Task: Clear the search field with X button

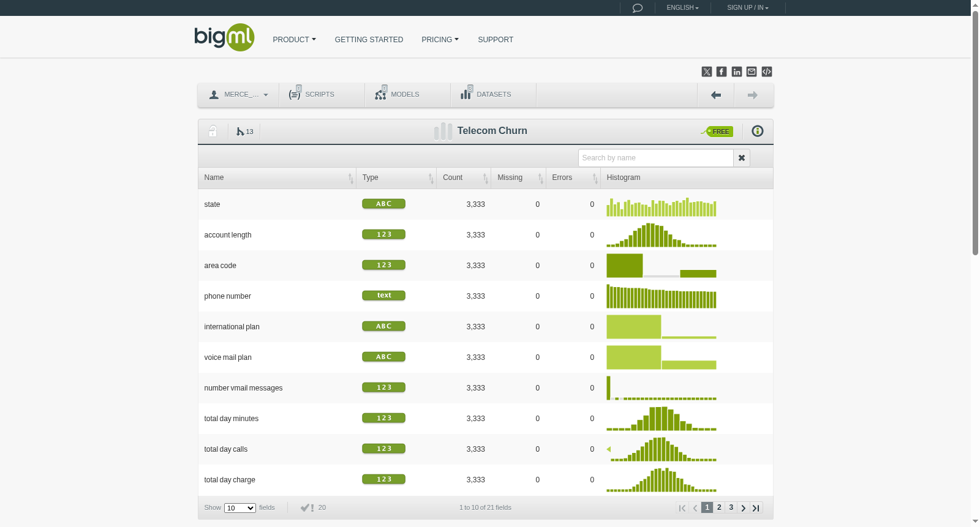Action: tap(742, 158)
